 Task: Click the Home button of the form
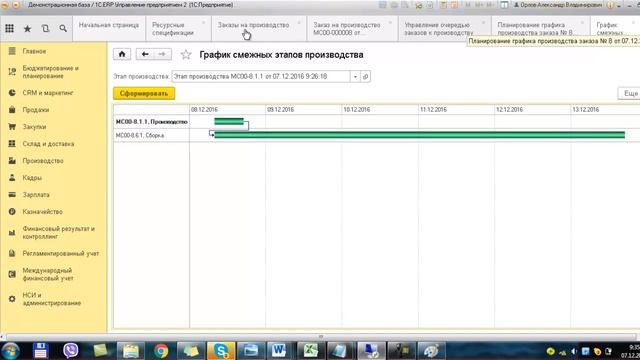click(122, 54)
